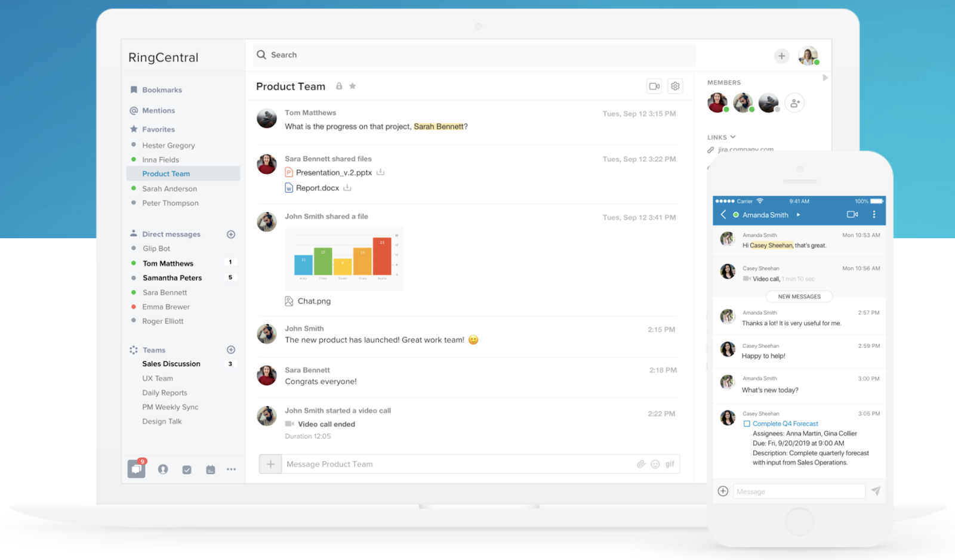Image resolution: width=955 pixels, height=560 pixels.
Task: Open the Presentation_v.2.pptx file
Action: (x=334, y=172)
